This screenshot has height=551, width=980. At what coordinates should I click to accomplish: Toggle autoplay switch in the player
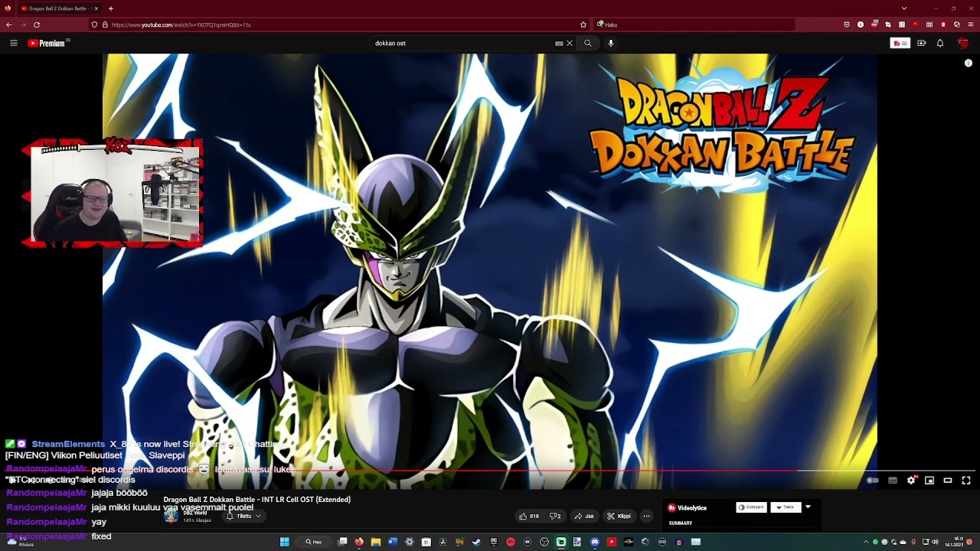point(872,481)
